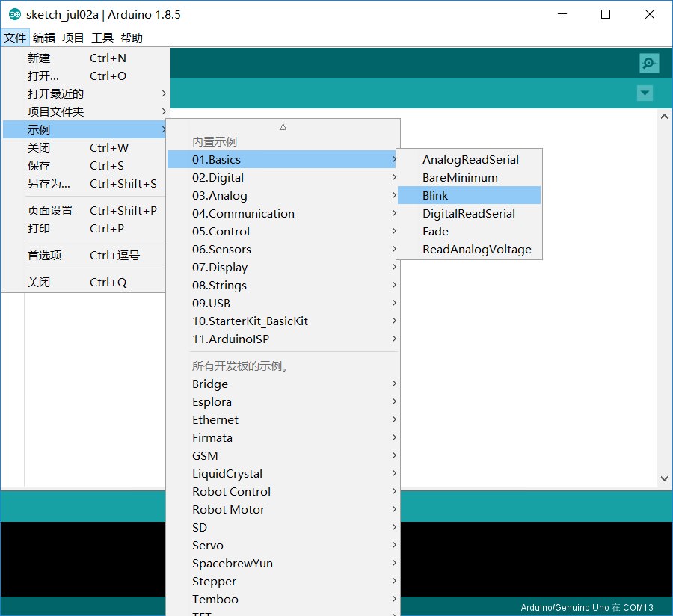Expand the 04.Communication examples submenu
673x616 pixels.
283,213
